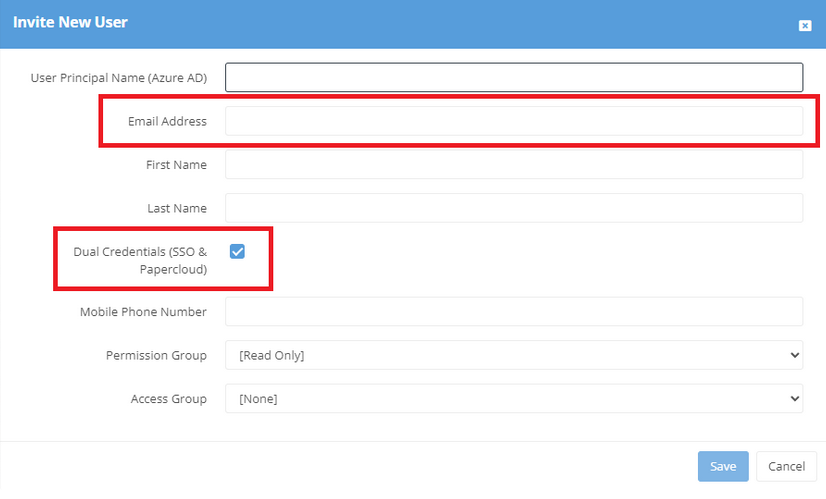Click the 'Permission Group' label
The image size is (826, 499).
156,356
